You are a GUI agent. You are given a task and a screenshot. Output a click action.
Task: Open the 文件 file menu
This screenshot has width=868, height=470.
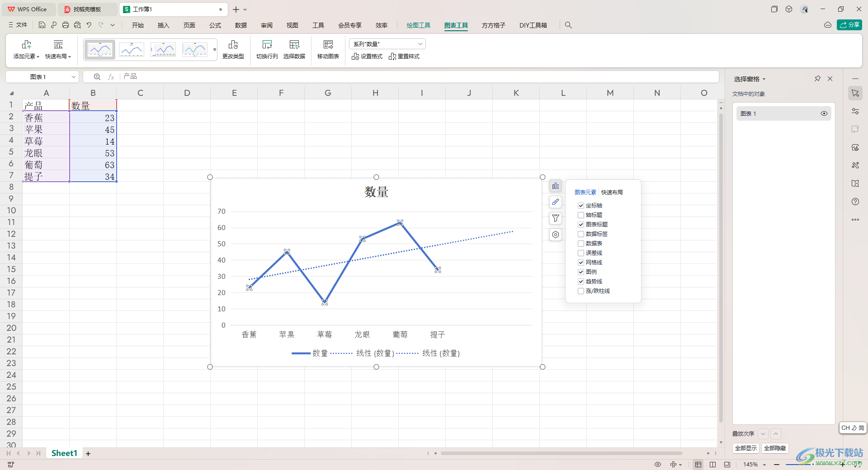tap(18, 25)
